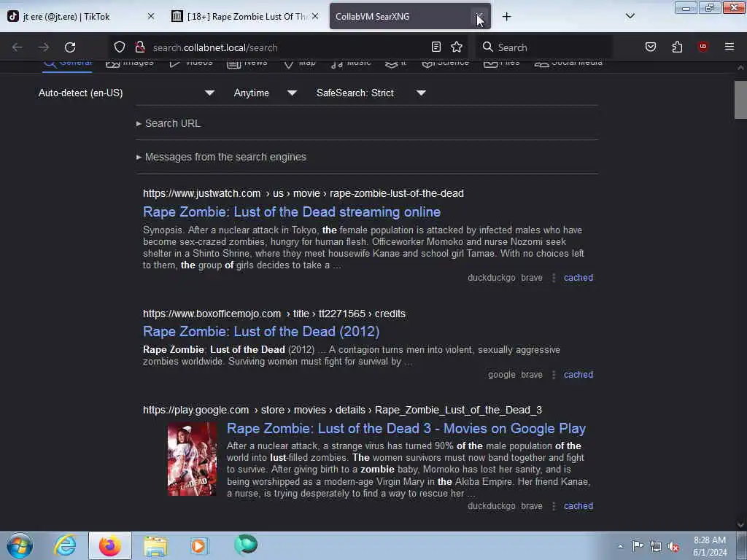Open the Action Center flag icon

coord(638,545)
